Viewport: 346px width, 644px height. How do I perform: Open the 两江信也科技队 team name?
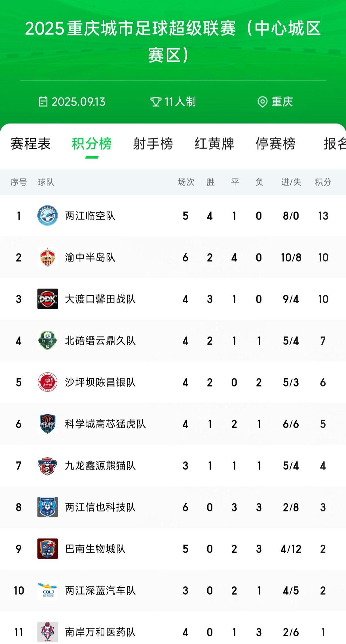[100, 507]
